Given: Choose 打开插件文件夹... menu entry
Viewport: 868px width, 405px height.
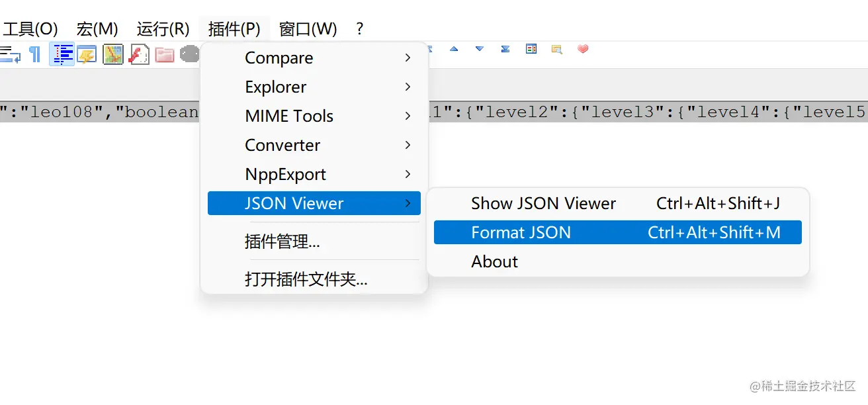Looking at the screenshot, I should 314,279.
